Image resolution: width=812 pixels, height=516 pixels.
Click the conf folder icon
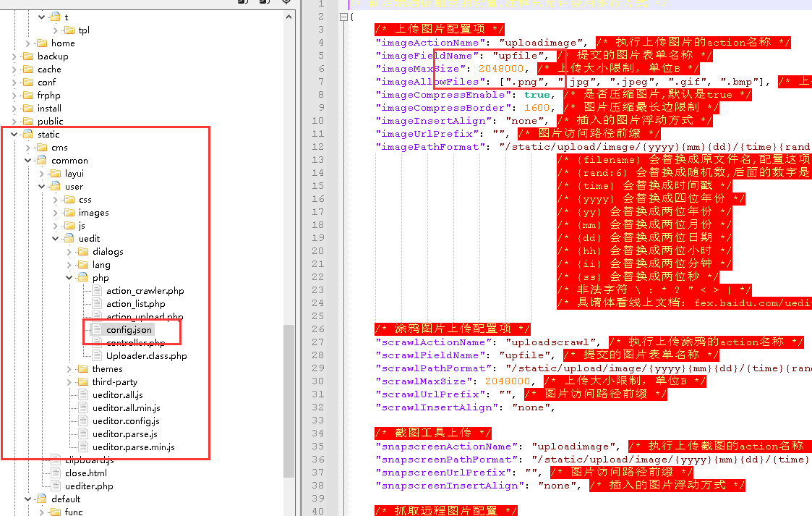[x=28, y=82]
